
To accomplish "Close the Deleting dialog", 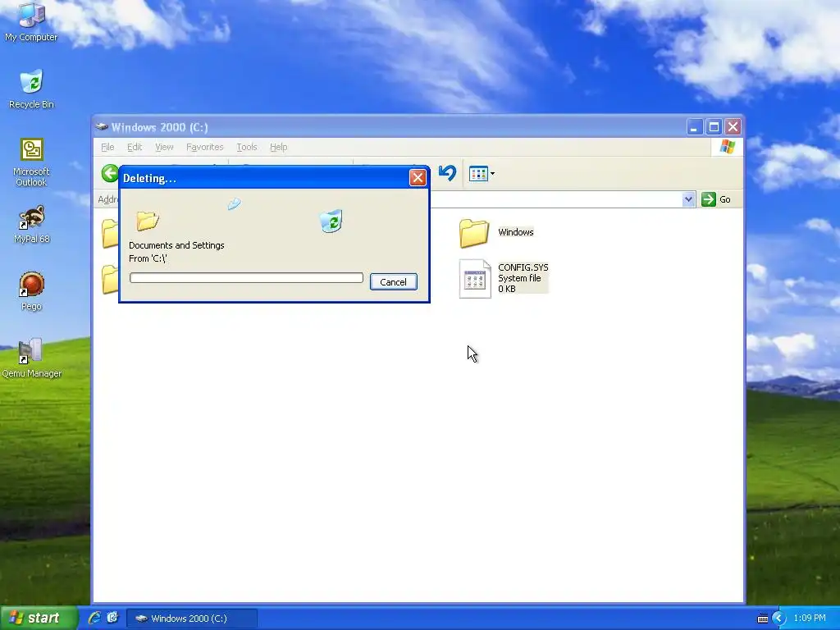I will pos(418,178).
